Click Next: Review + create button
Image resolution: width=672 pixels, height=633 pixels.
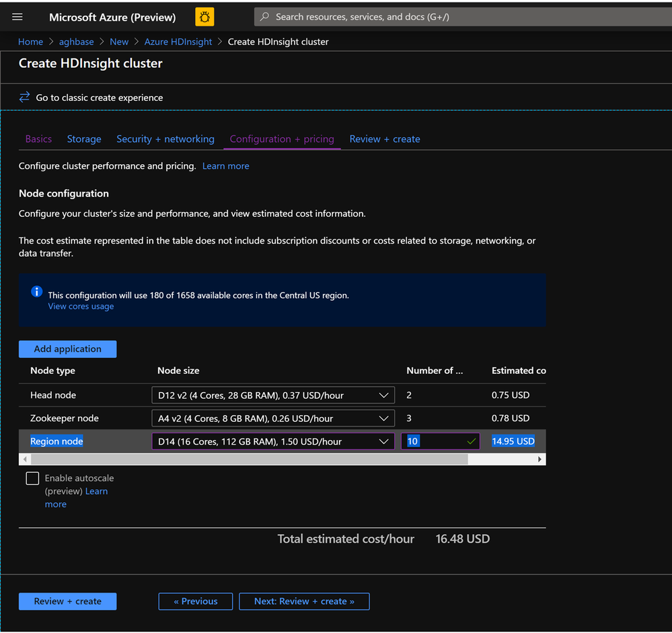click(x=304, y=601)
